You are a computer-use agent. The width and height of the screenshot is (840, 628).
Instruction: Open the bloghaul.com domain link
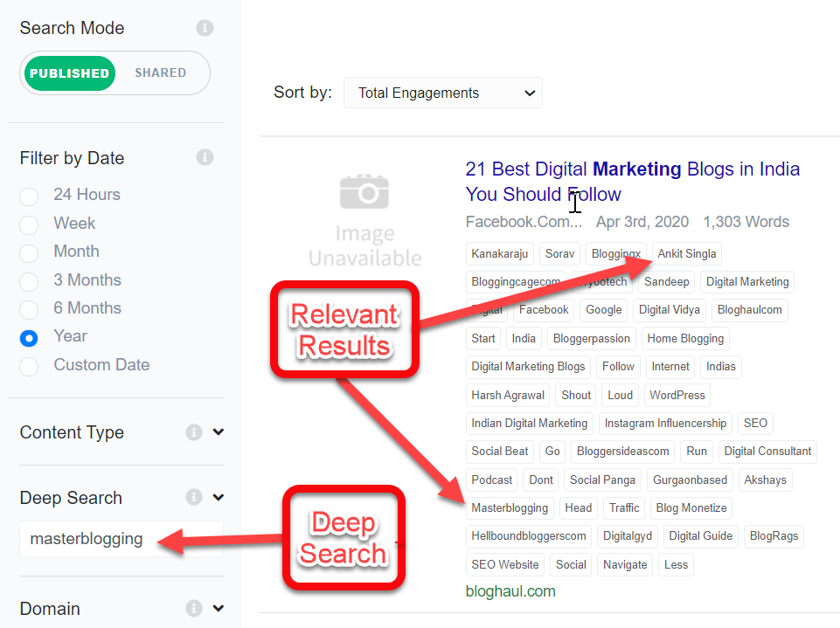pyautogui.click(x=510, y=591)
